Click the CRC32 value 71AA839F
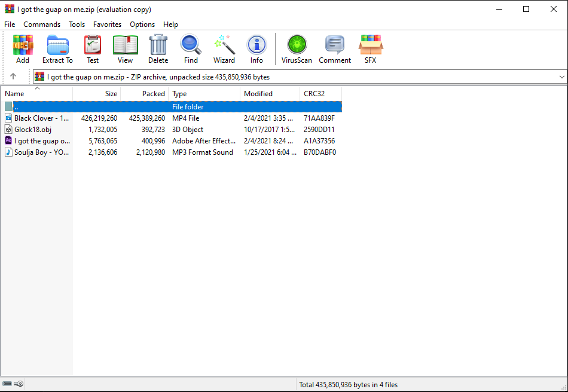Image resolution: width=568 pixels, height=392 pixels. [x=319, y=118]
